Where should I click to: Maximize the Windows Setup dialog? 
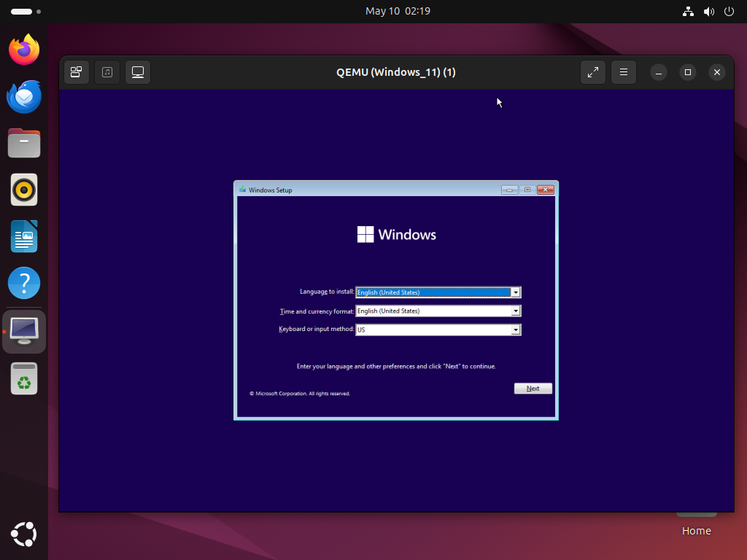click(x=527, y=190)
